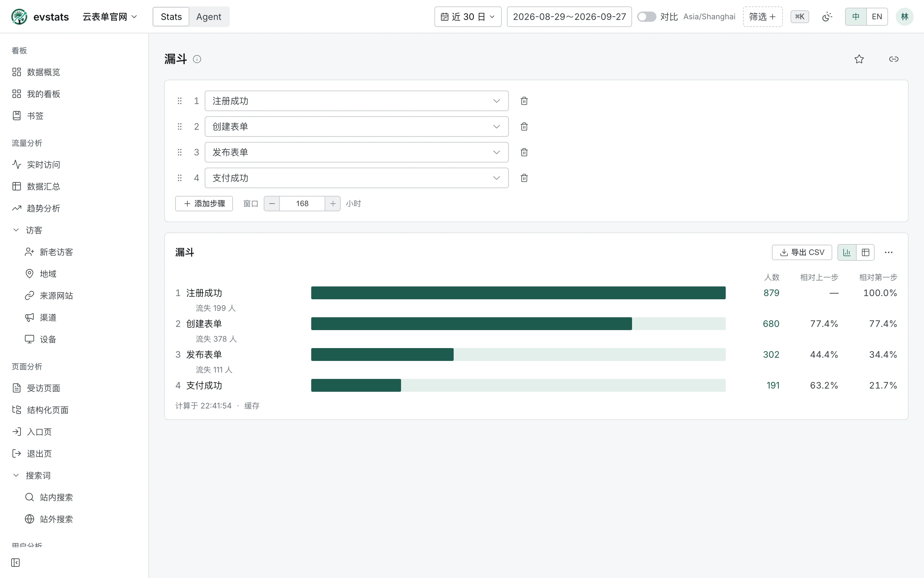Screen dimensions: 924x578
Task: Click the drag handle of step 4
Action: click(x=180, y=178)
